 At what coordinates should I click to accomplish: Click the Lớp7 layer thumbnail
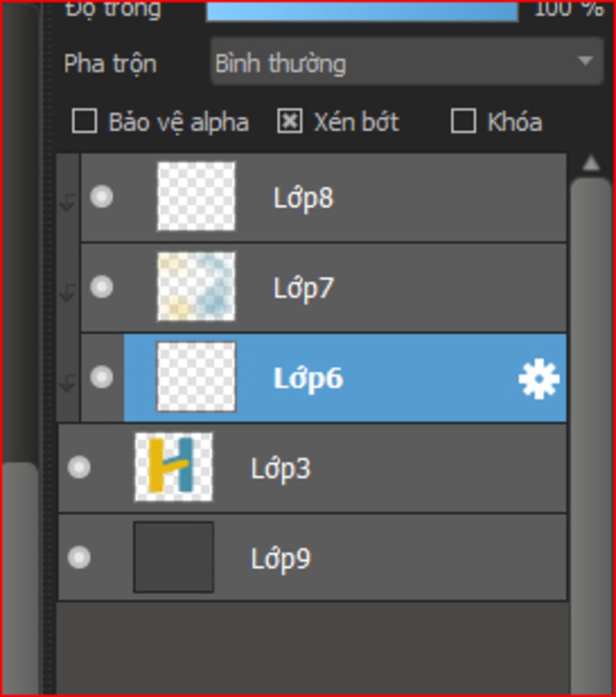[x=196, y=287]
